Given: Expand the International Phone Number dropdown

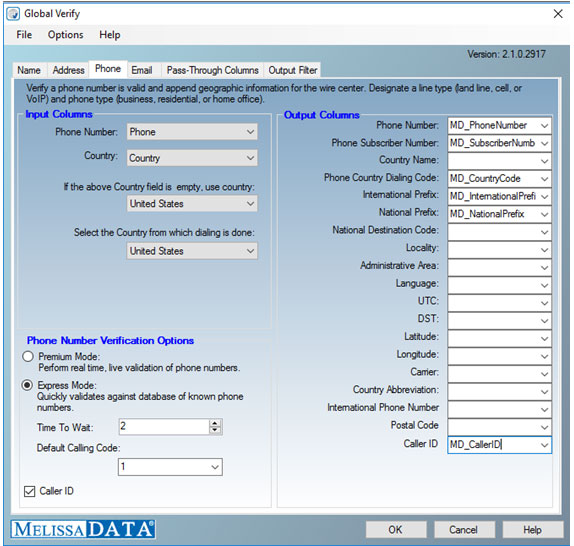Looking at the screenshot, I should (x=544, y=410).
